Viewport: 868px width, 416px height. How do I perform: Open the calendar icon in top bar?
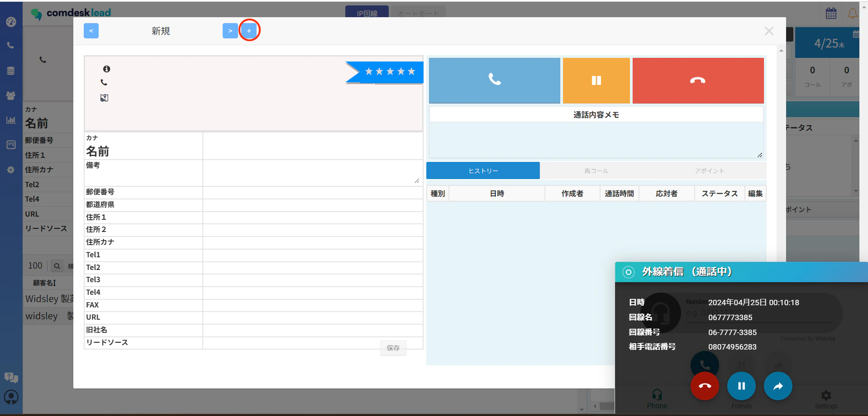pyautogui.click(x=831, y=13)
